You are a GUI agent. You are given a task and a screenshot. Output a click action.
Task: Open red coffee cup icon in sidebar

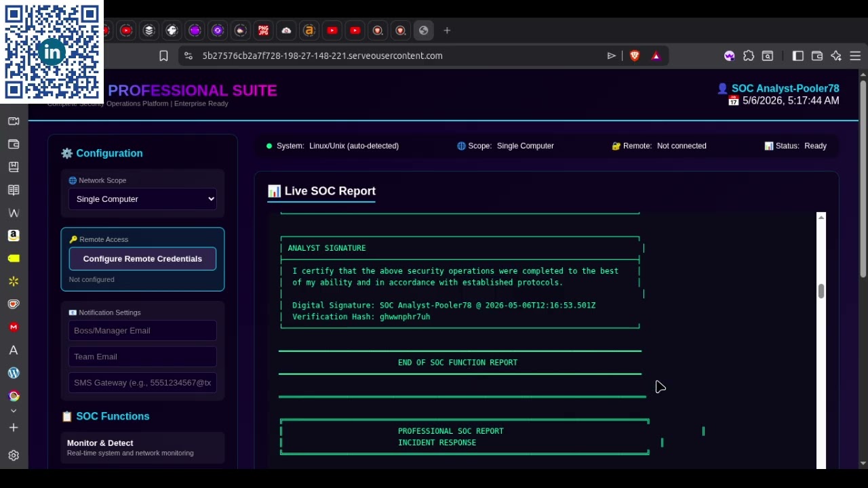coord(14,304)
